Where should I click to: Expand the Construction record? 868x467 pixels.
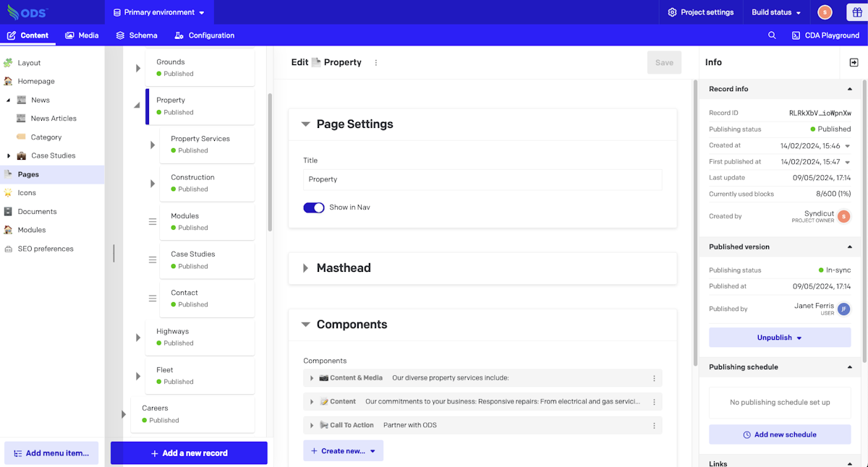153,184
